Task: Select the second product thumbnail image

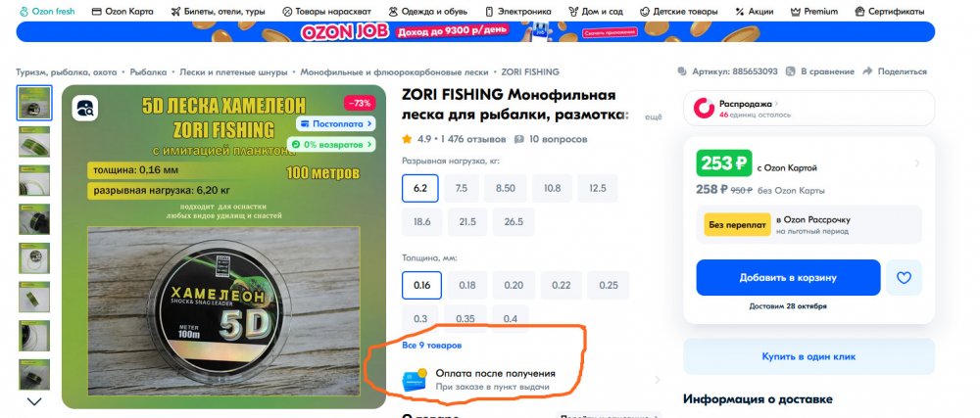Action: click(x=34, y=142)
